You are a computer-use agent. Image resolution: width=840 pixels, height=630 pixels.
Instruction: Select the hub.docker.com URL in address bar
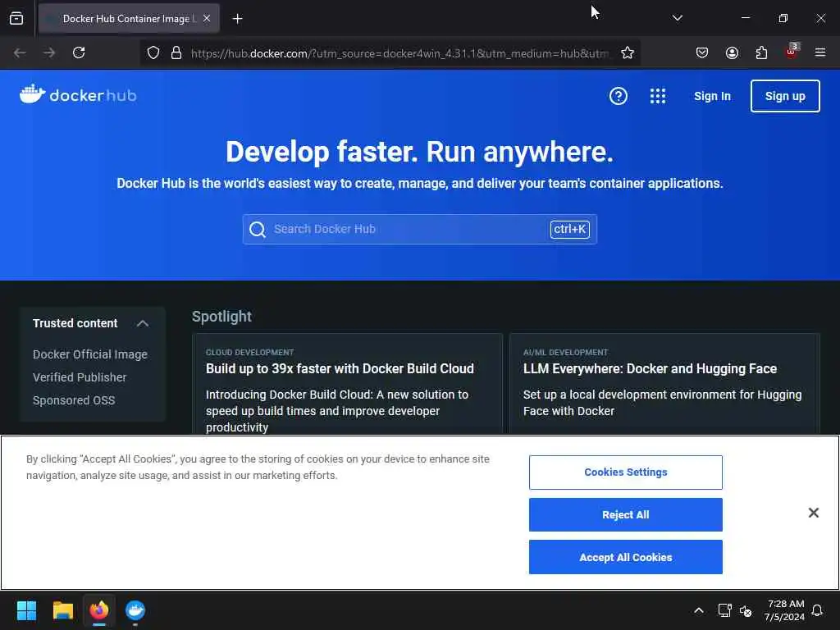point(399,53)
